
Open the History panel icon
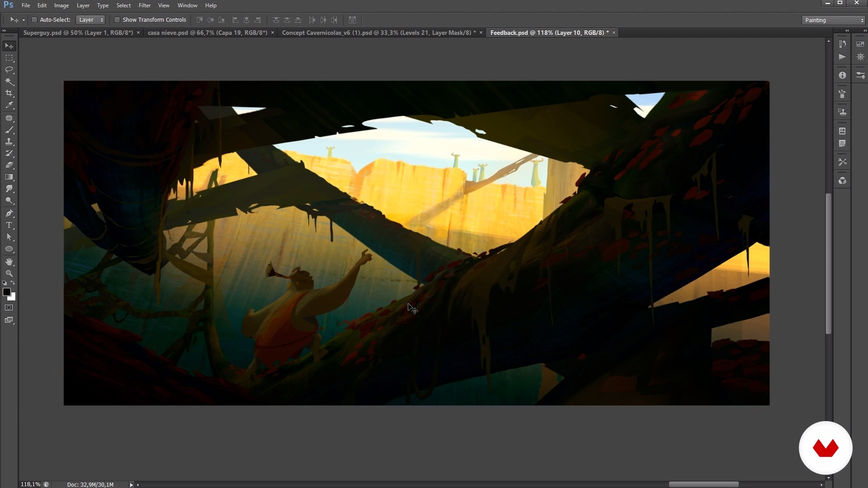click(x=842, y=44)
